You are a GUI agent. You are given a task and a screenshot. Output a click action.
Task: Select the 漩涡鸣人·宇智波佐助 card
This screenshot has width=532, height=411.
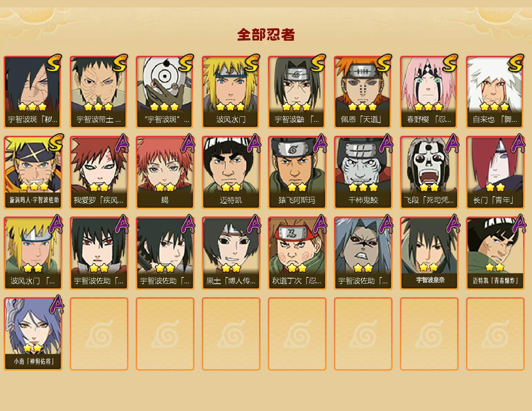33,172
